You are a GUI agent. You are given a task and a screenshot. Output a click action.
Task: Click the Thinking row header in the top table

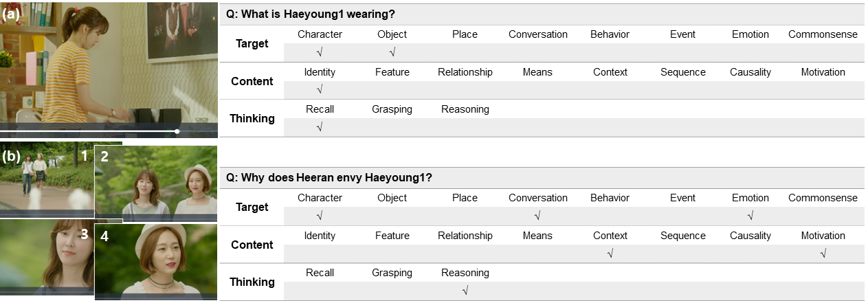[x=252, y=118]
